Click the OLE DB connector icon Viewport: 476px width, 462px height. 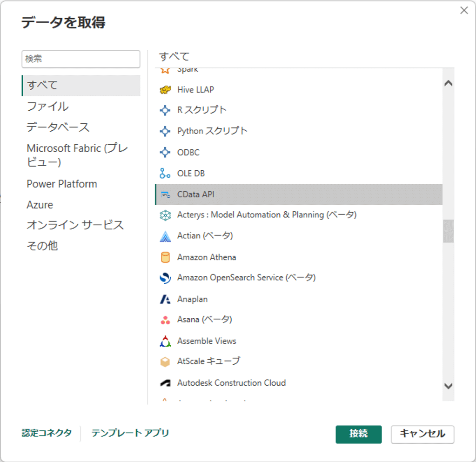pos(165,174)
